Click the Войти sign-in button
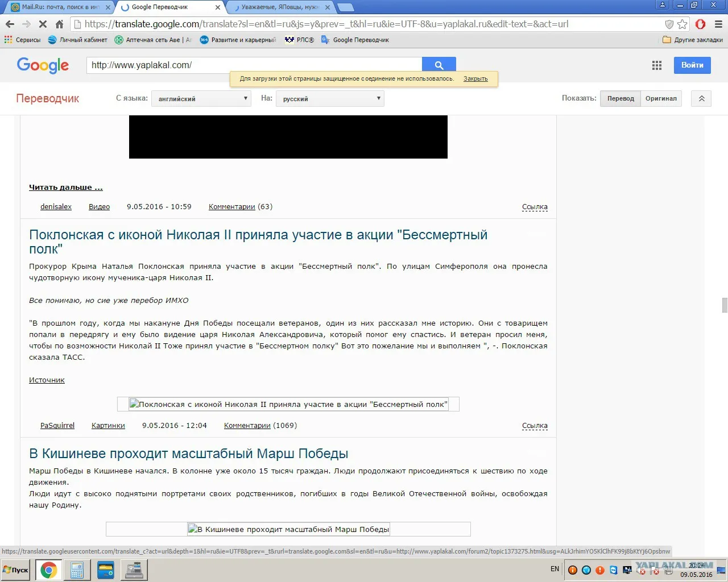The width and height of the screenshot is (728, 582). click(692, 65)
